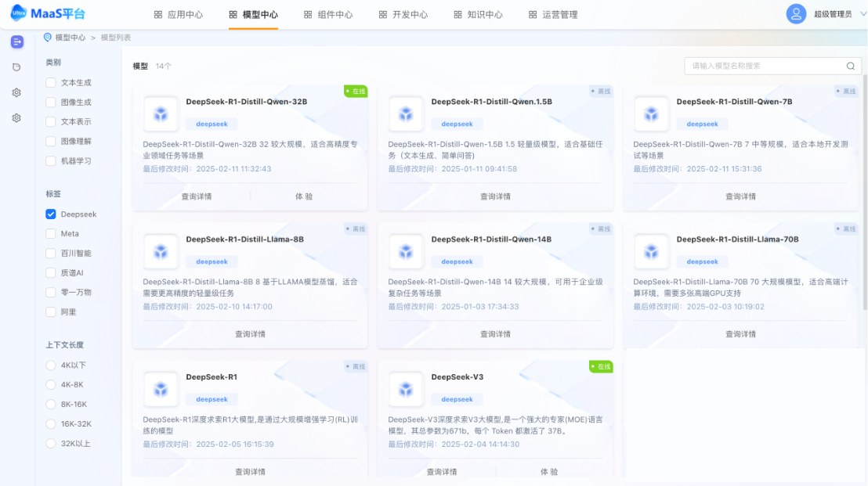Check the 机器学习 category checkbox

(x=51, y=161)
